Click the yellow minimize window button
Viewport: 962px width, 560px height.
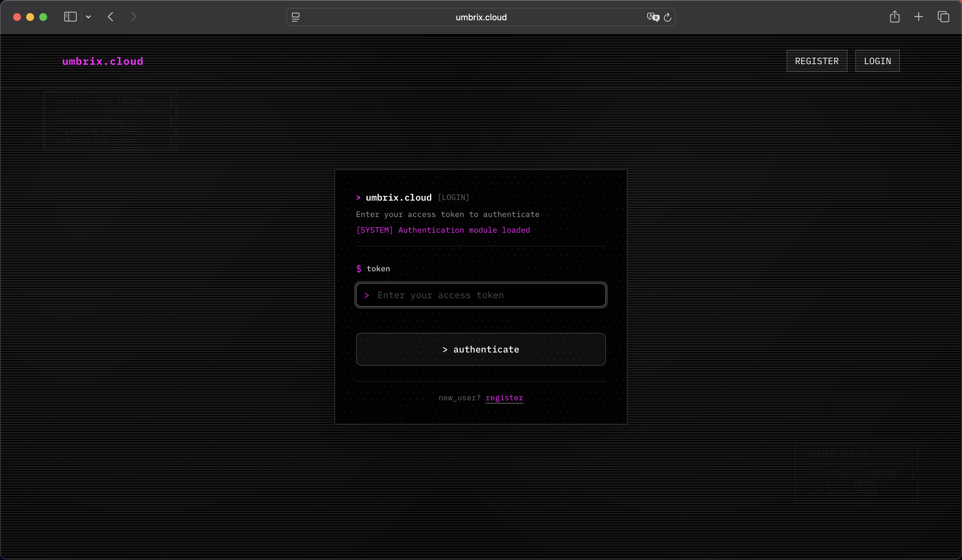click(x=30, y=17)
